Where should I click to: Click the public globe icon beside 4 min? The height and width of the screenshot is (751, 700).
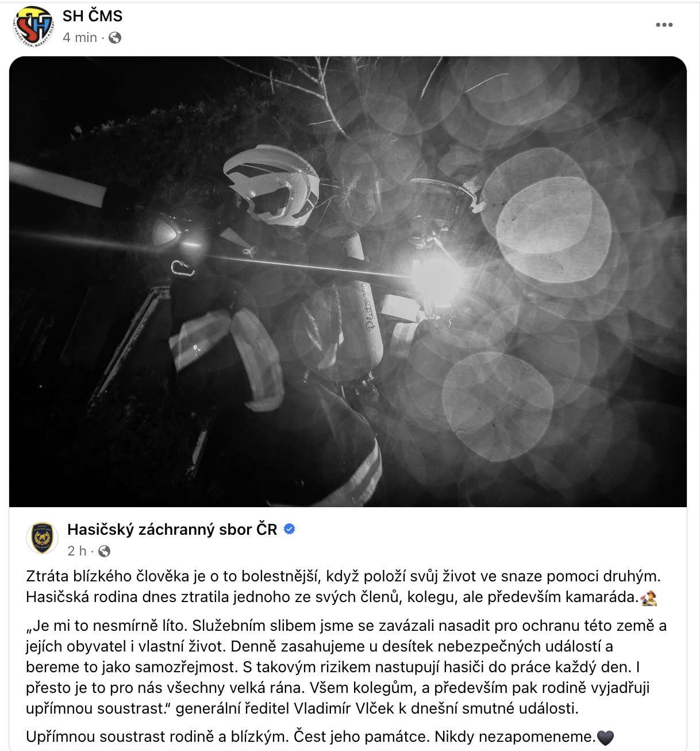click(115, 38)
